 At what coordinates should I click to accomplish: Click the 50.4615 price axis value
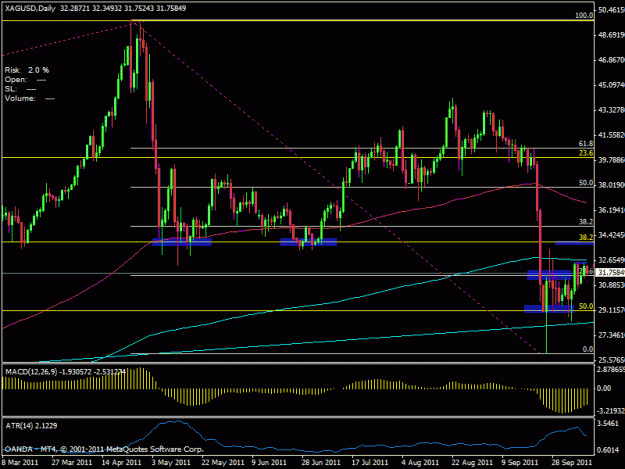coord(611,10)
